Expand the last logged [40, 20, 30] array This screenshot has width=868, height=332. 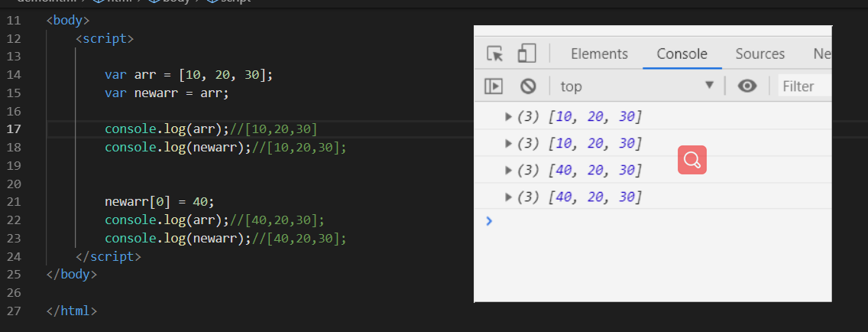click(x=509, y=197)
